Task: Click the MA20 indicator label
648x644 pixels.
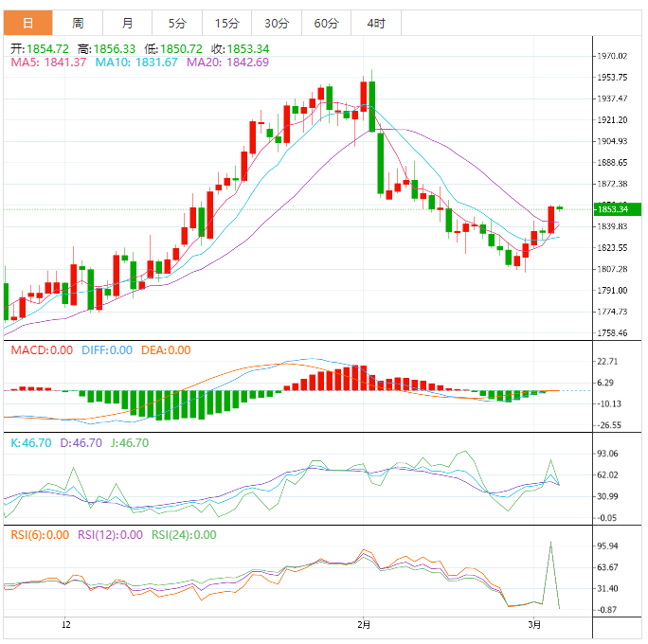Action: (227, 63)
